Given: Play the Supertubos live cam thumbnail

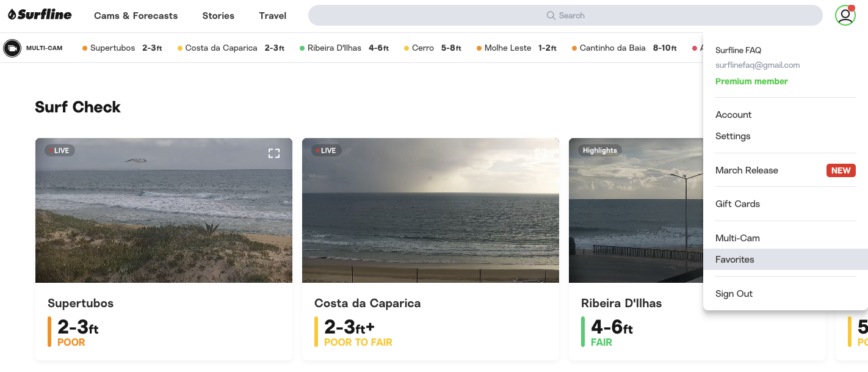Looking at the screenshot, I should (164, 210).
